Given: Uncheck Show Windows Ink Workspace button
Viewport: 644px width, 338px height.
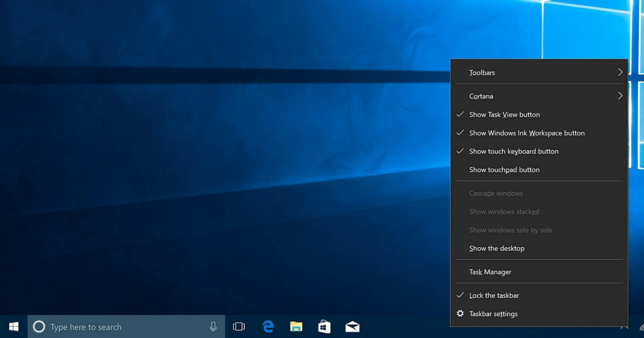Looking at the screenshot, I should (527, 133).
